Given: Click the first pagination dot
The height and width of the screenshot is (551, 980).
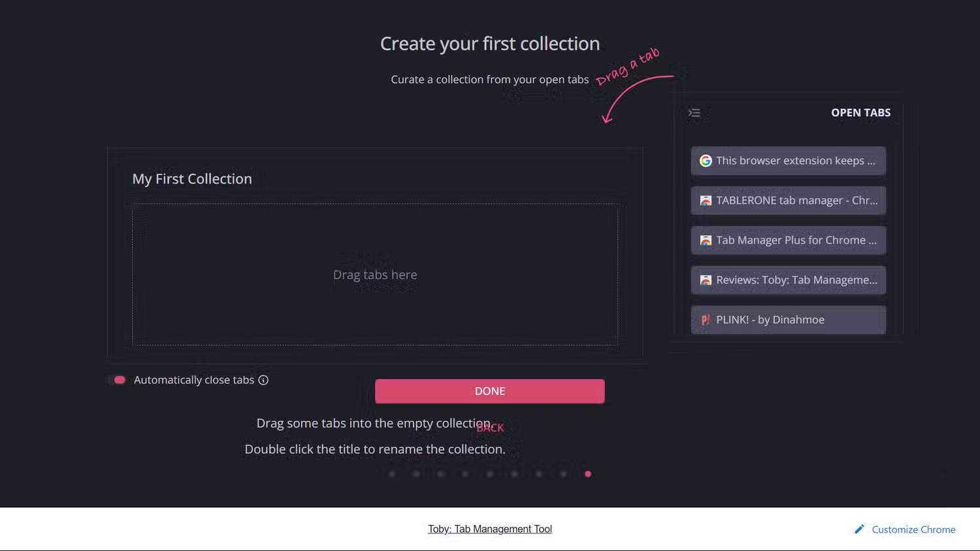Looking at the screenshot, I should point(392,474).
